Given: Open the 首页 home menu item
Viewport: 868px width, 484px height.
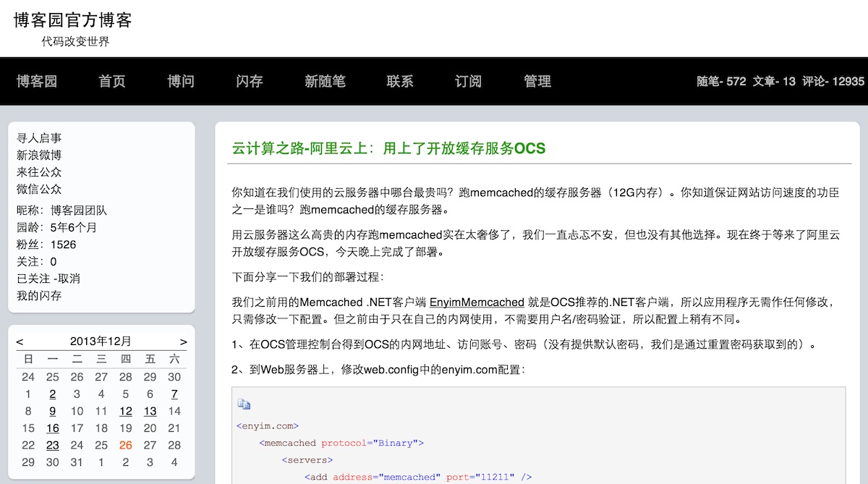Looking at the screenshot, I should pyautogui.click(x=112, y=82).
